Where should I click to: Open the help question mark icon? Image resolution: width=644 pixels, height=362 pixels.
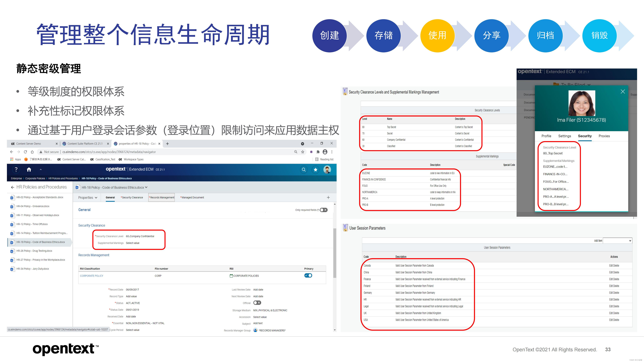[16, 170]
